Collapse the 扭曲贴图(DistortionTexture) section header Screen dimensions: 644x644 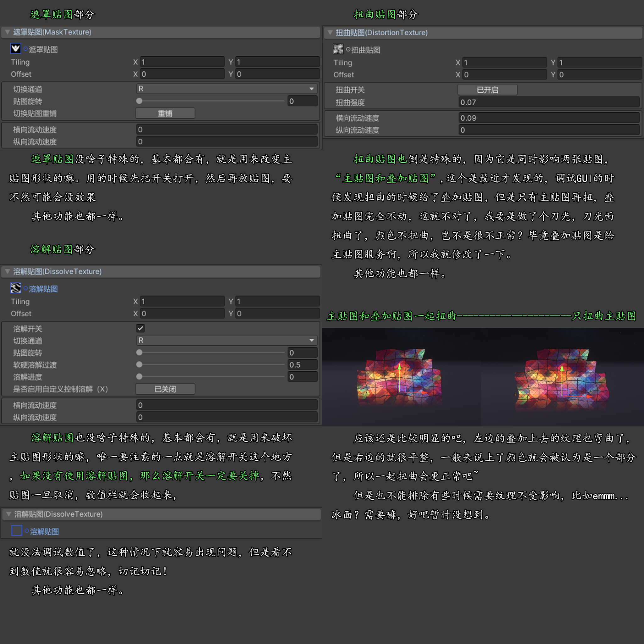(330, 32)
